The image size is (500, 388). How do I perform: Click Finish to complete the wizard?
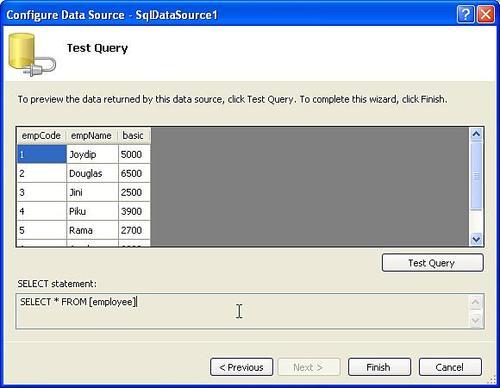click(x=379, y=367)
